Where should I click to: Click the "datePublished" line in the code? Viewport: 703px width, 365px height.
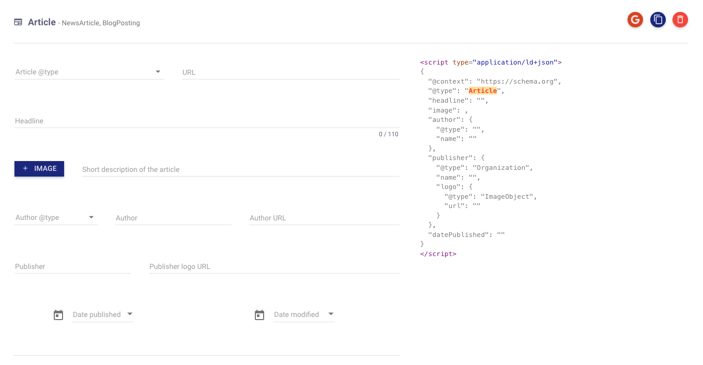pyautogui.click(x=466, y=235)
